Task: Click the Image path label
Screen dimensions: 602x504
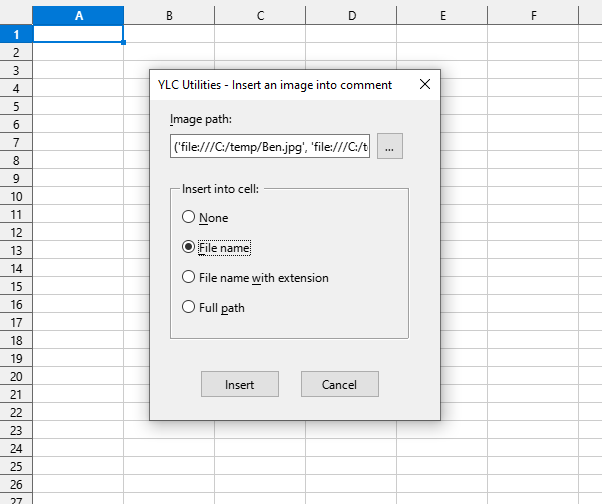Action: [x=201, y=119]
